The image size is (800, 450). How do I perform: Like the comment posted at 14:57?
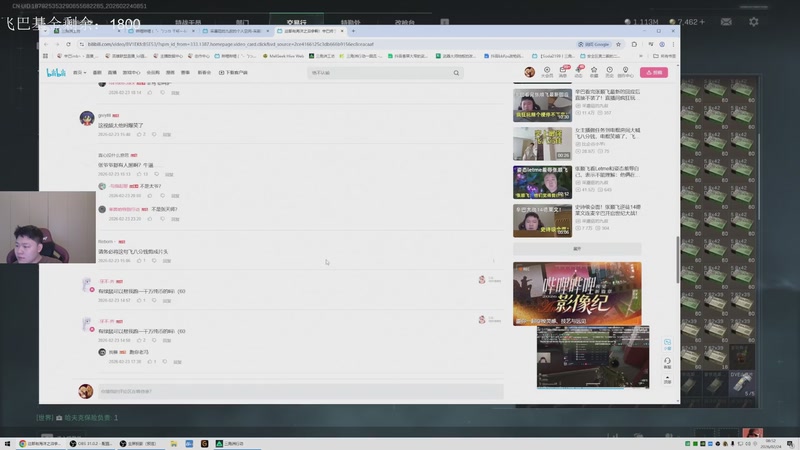140,301
